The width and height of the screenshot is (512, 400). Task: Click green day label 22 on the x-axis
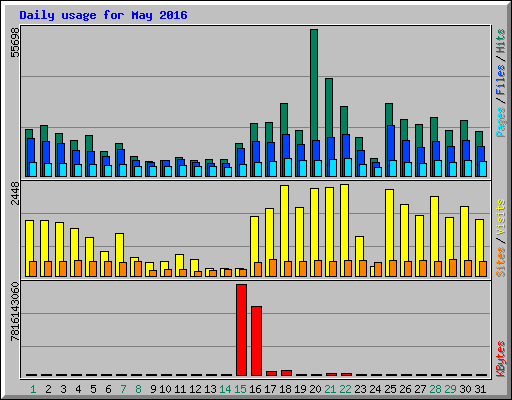point(345,389)
